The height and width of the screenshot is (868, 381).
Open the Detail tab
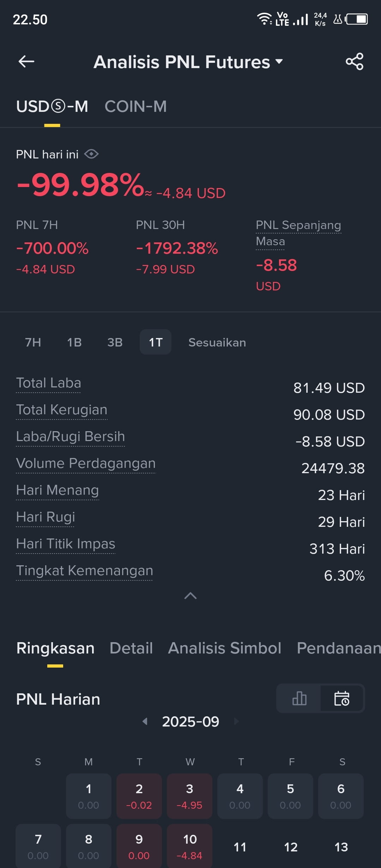(131, 648)
